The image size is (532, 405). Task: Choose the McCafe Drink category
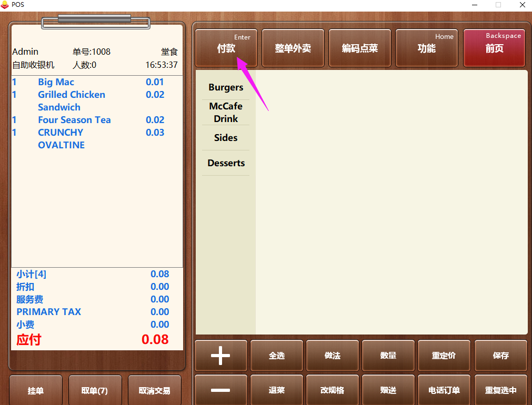(226, 112)
